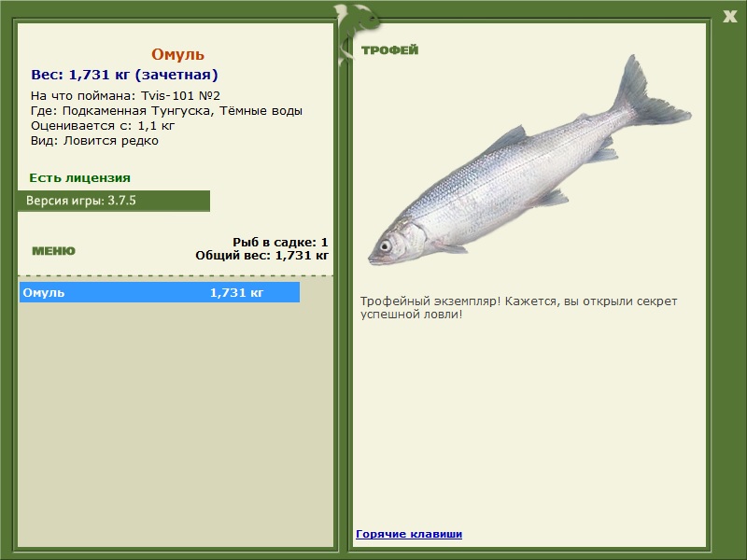Viewport: 747px width, 560px height.
Task: Click the Трофейный экземпляр description text
Action: tap(518, 308)
